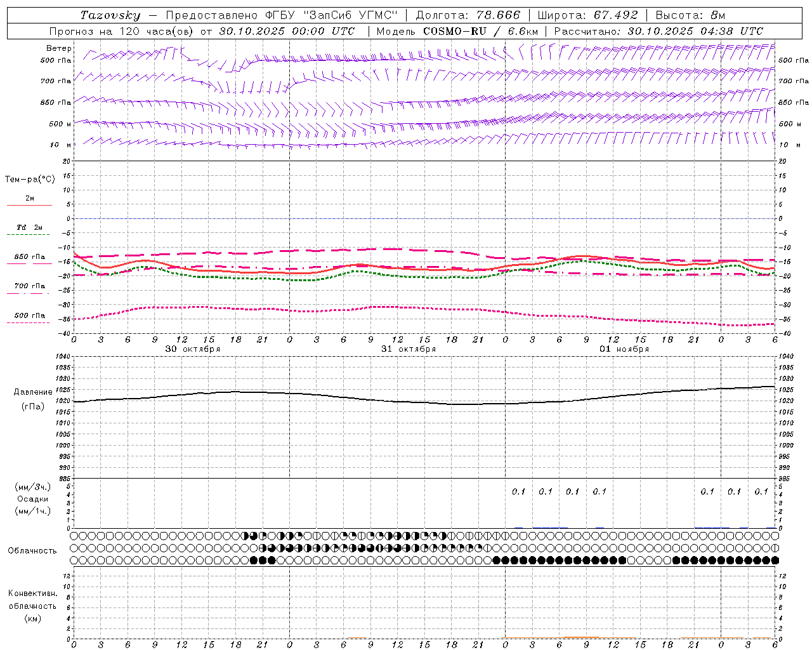Click the Конвективн. convective cloud label
812x650 pixels.
click(32, 594)
